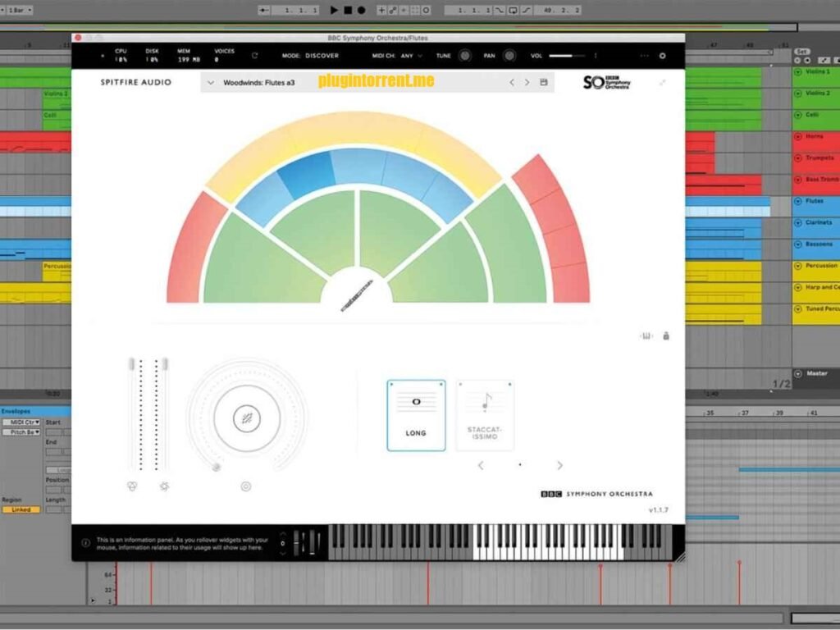Click the Ableton Record button
Image resolution: width=840 pixels, height=630 pixels.
pyautogui.click(x=362, y=10)
